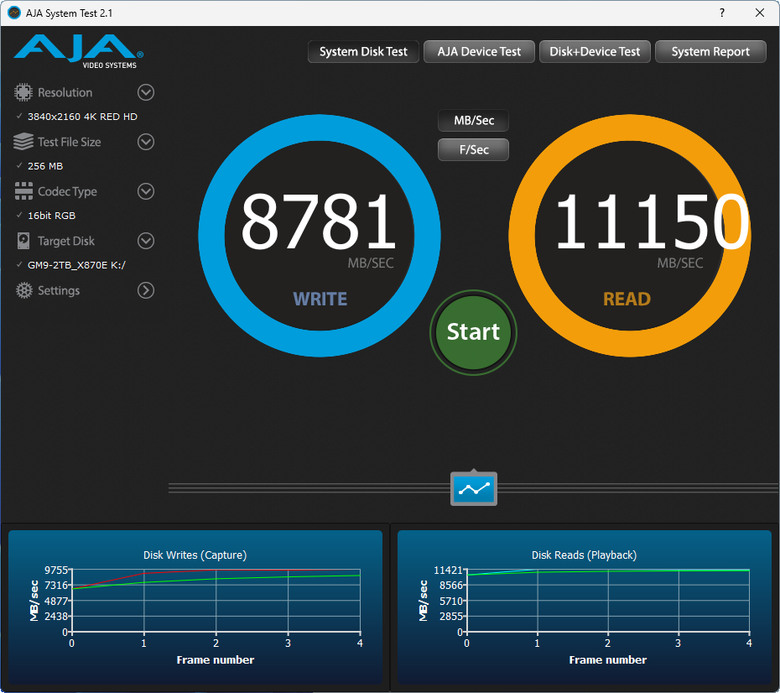Viewport: 780px width, 693px height.
Task: Click the Codec Type film icon
Action: click(x=23, y=191)
